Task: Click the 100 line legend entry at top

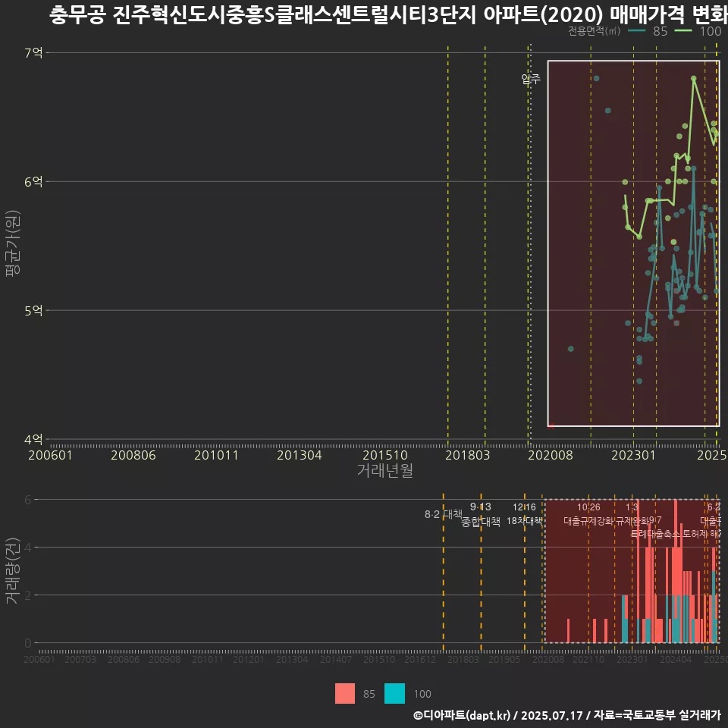Action: tap(698, 31)
